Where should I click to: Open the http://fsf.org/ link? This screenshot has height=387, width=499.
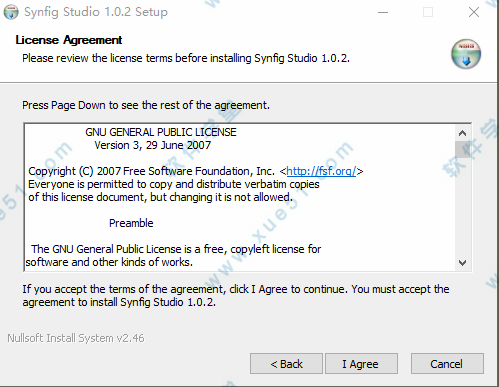pyautogui.click(x=321, y=171)
